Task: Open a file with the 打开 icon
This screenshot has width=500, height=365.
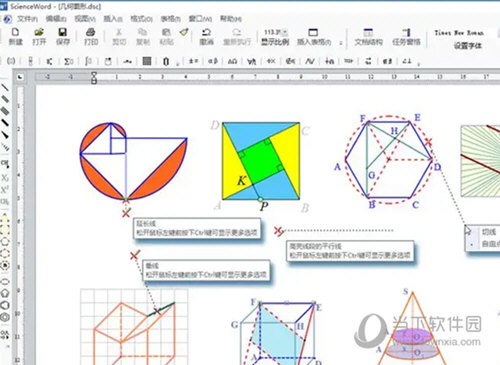Action: coord(39,33)
